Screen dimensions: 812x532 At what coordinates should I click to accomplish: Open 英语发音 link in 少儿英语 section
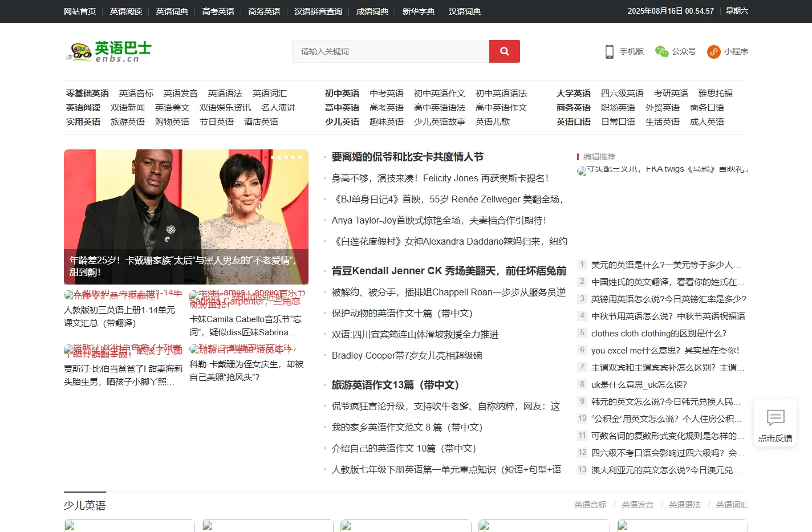[x=638, y=505]
